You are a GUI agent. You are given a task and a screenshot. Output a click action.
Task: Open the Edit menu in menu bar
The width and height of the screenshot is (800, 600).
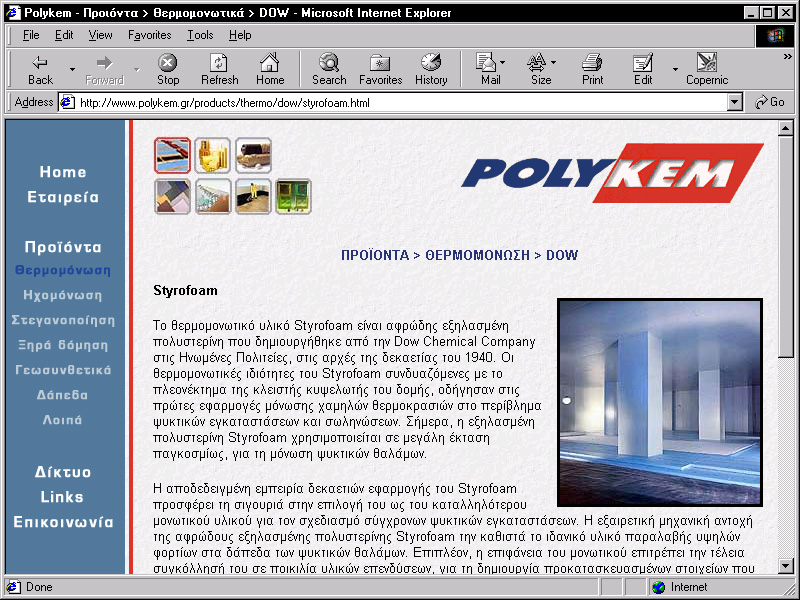(x=64, y=35)
